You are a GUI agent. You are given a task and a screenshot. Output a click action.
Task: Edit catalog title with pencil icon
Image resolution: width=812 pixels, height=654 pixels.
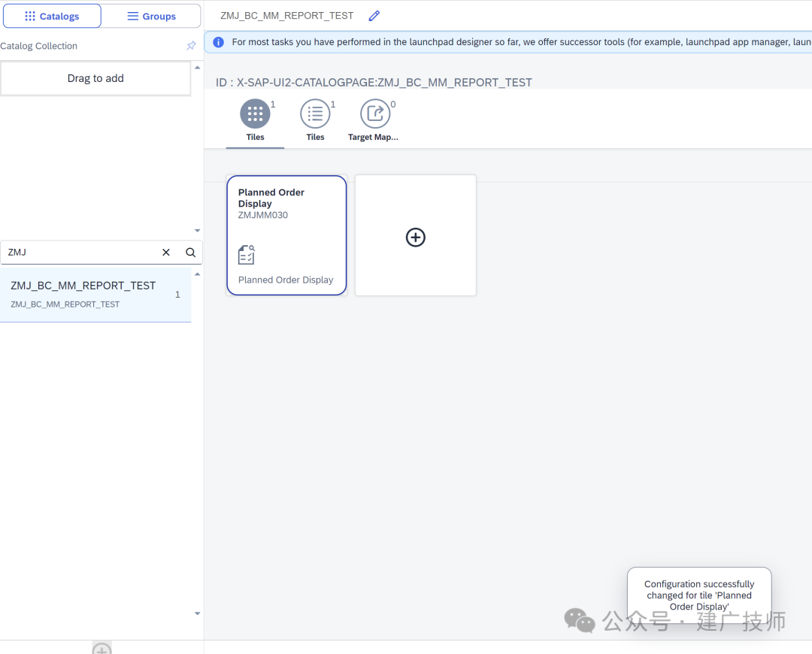click(374, 16)
